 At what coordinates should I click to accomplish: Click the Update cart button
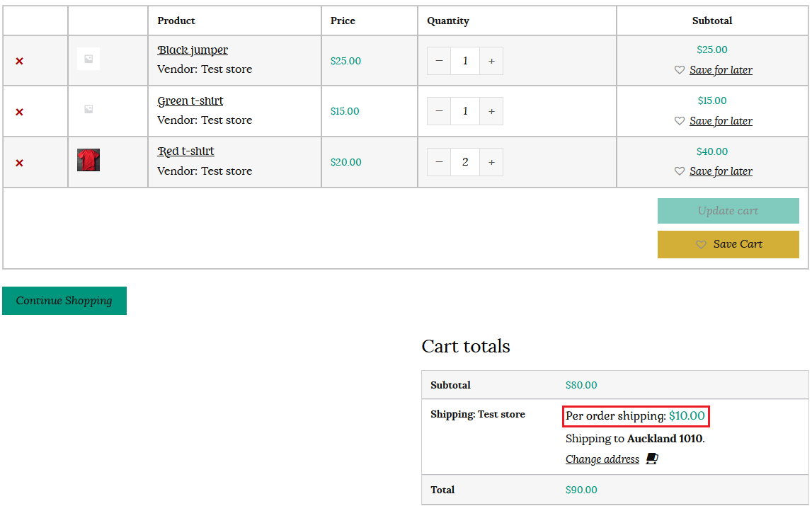point(728,211)
